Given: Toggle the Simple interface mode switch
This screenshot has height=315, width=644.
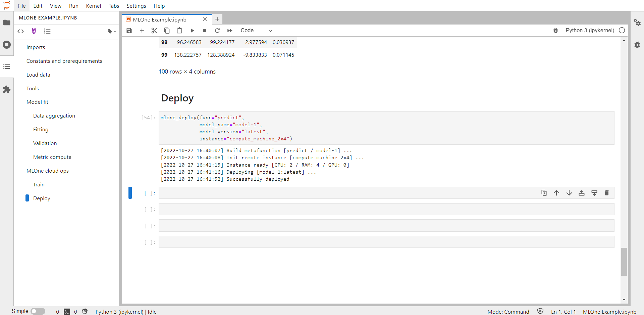Looking at the screenshot, I should point(38,311).
